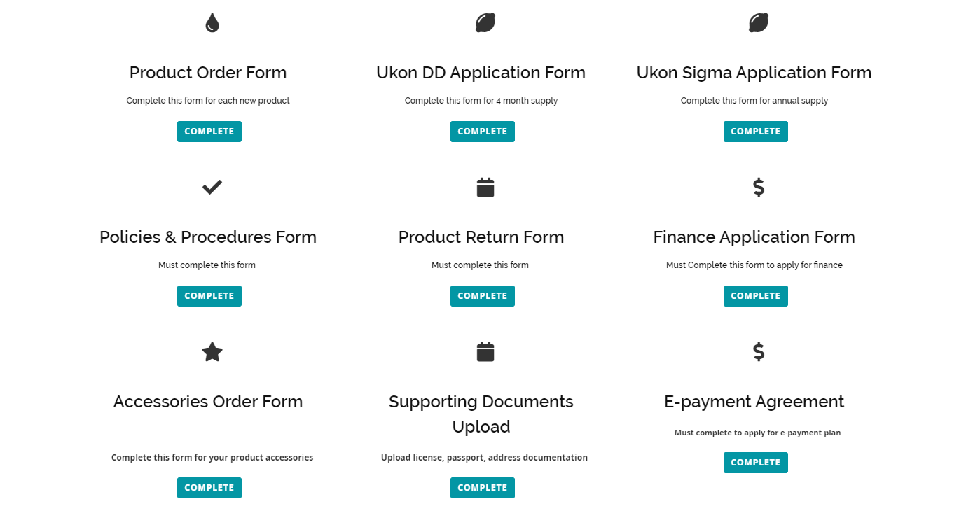Click the calendar icon above Product Return Form
Viewport: 980px width, 520px height.
click(485, 188)
